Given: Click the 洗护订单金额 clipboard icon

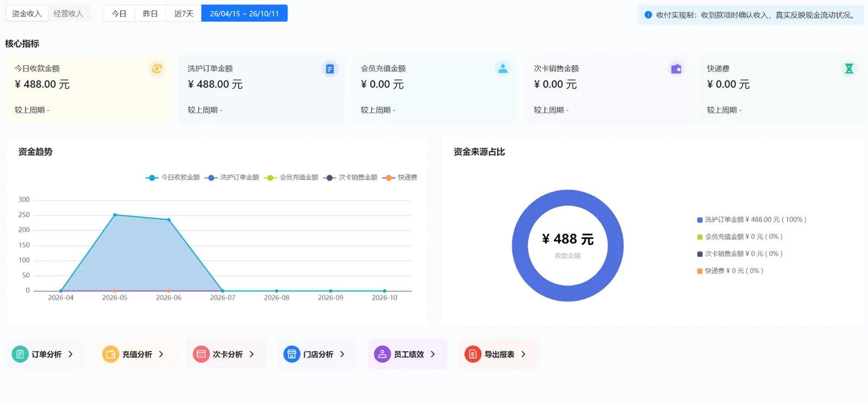Looking at the screenshot, I should pyautogui.click(x=330, y=68).
